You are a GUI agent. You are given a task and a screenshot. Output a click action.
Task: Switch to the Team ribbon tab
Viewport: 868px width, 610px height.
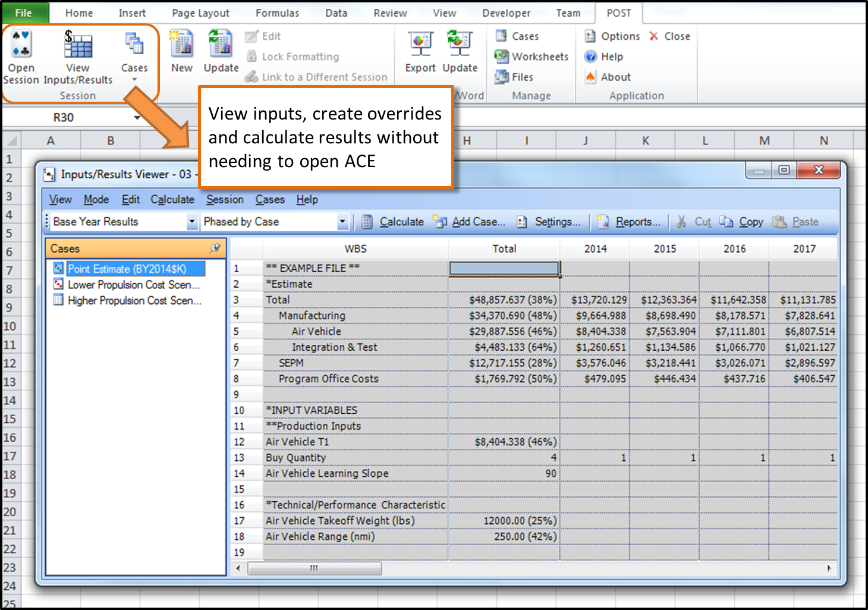(x=568, y=13)
